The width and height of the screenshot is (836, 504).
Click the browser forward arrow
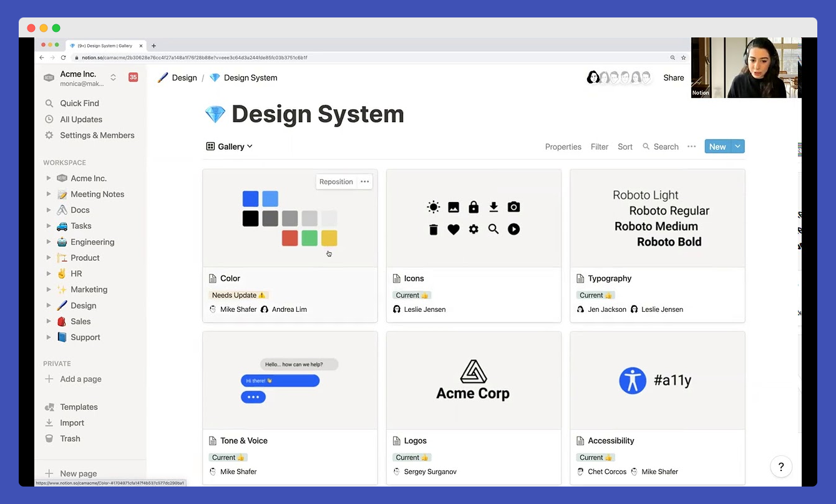click(52, 57)
